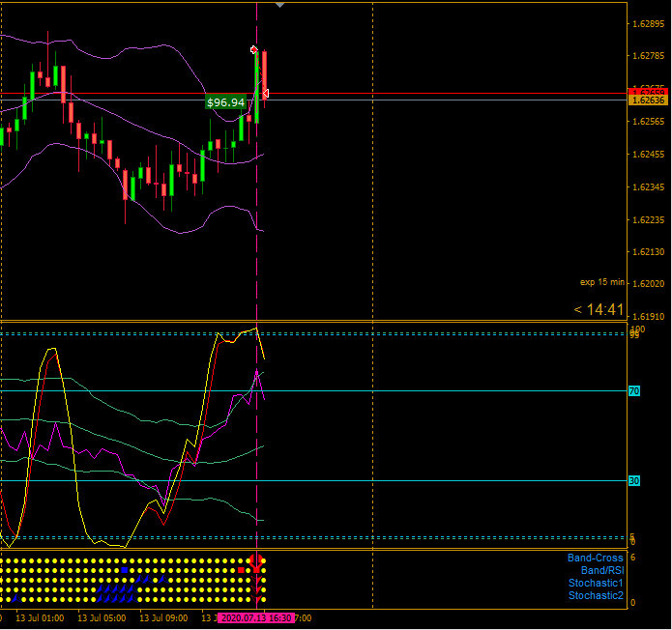Click the 1.62565 price axis value
This screenshot has width=672, height=630.
[x=649, y=121]
